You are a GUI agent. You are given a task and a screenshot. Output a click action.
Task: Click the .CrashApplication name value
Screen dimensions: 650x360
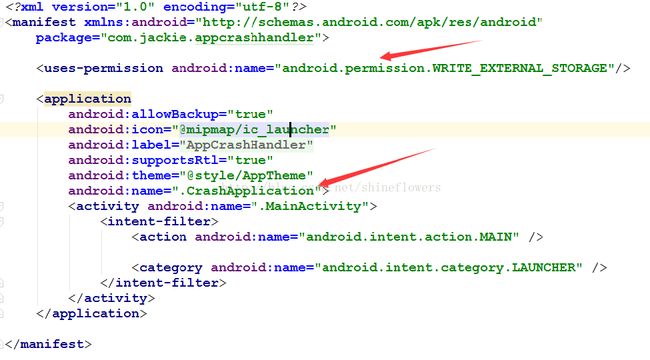(246, 191)
